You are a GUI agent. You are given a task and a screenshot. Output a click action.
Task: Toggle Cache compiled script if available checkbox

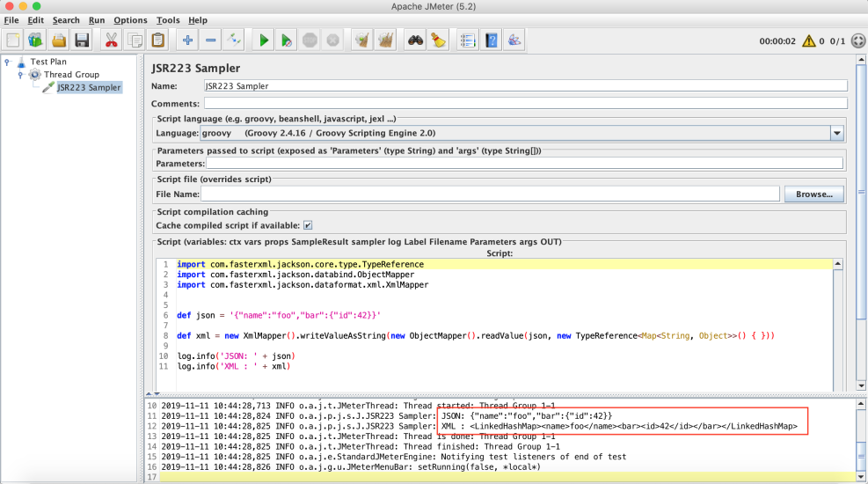pos(308,225)
